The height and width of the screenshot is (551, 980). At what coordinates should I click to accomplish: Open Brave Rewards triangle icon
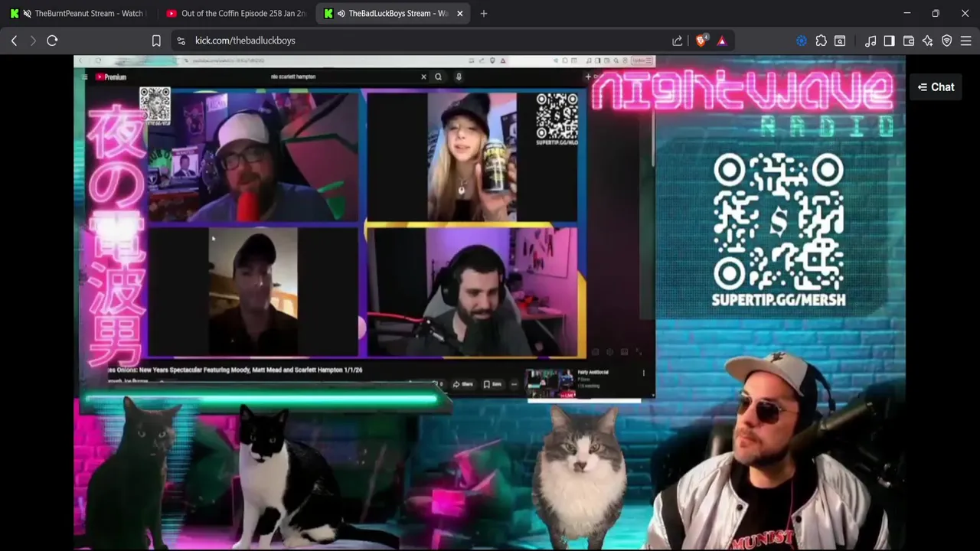click(x=721, y=41)
